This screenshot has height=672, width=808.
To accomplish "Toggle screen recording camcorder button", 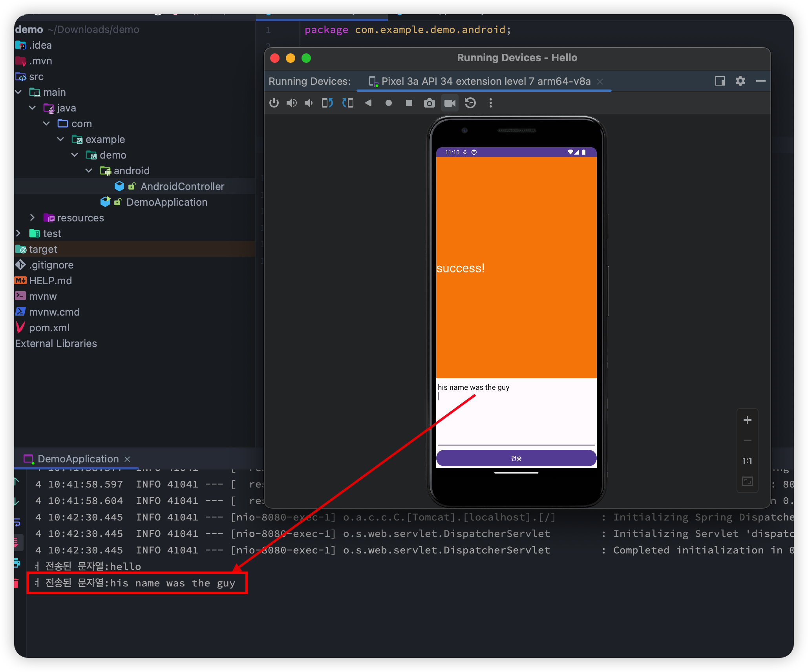I will [450, 103].
